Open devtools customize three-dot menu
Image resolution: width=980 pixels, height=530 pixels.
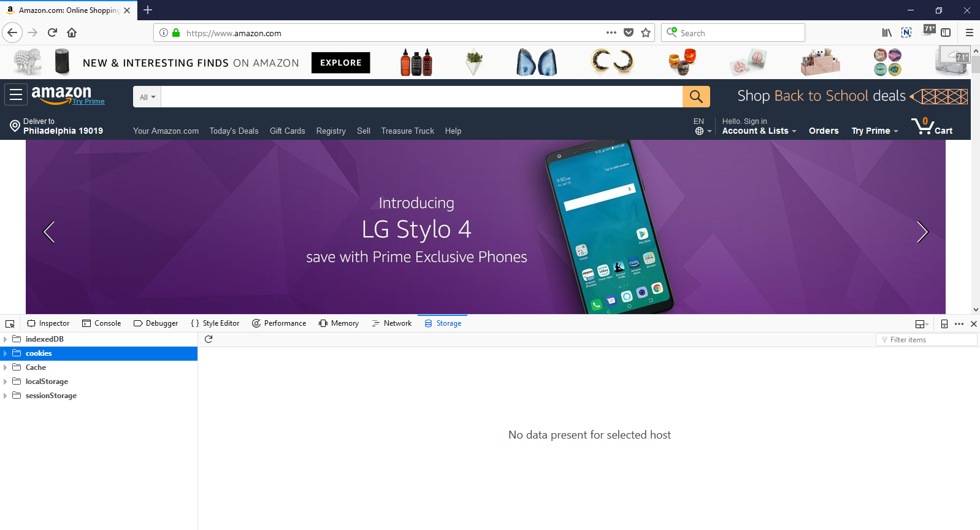point(959,324)
